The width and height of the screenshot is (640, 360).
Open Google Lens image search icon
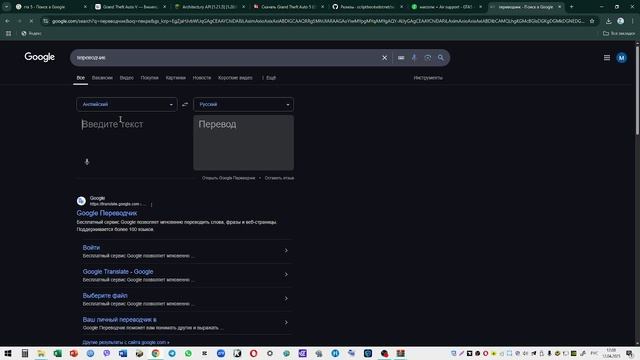[x=427, y=58]
